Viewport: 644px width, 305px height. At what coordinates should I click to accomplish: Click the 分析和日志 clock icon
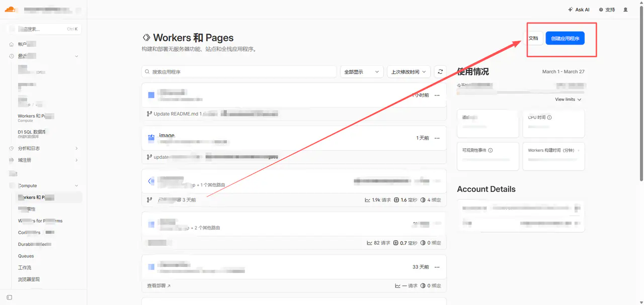(x=12, y=148)
